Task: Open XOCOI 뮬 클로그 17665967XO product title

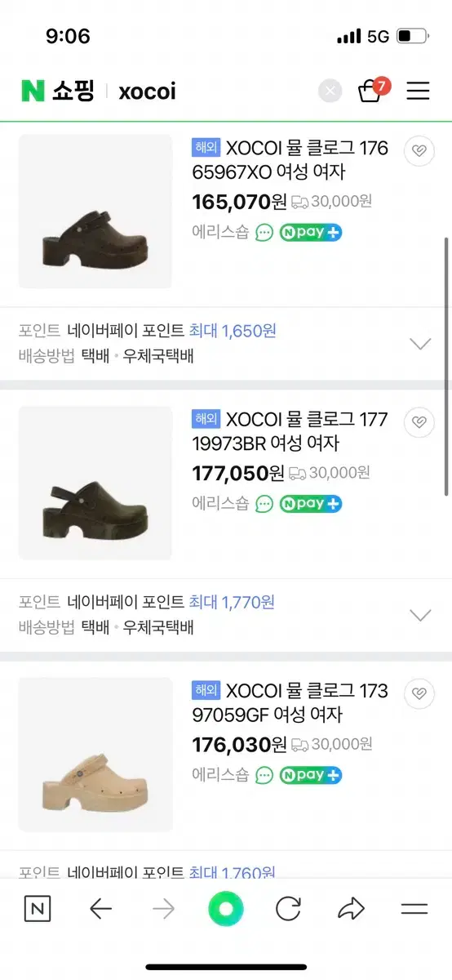Action: click(x=290, y=160)
